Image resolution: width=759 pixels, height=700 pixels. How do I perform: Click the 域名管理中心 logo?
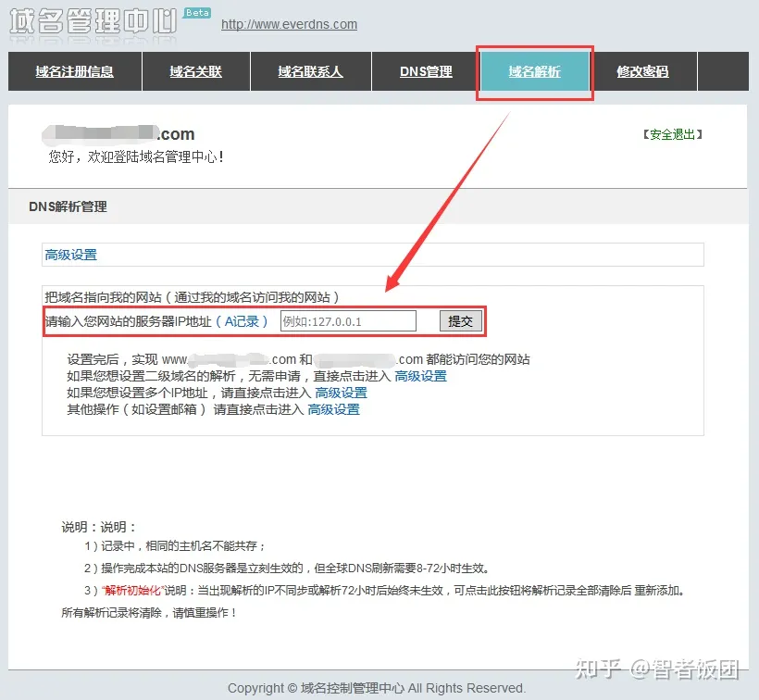94,21
